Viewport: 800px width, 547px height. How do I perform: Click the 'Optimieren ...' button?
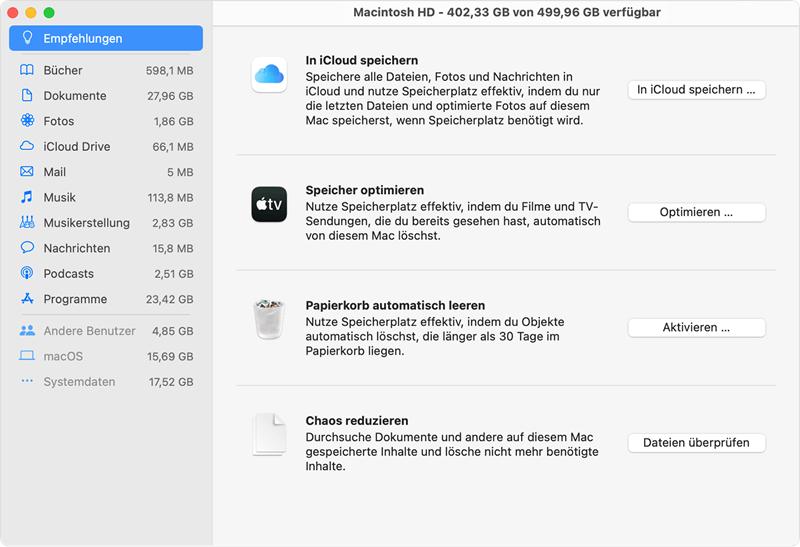click(696, 212)
